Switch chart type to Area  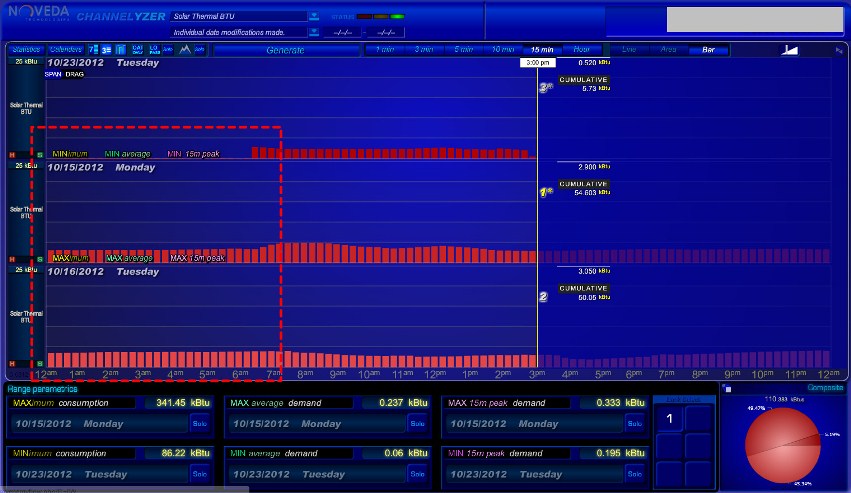point(669,49)
